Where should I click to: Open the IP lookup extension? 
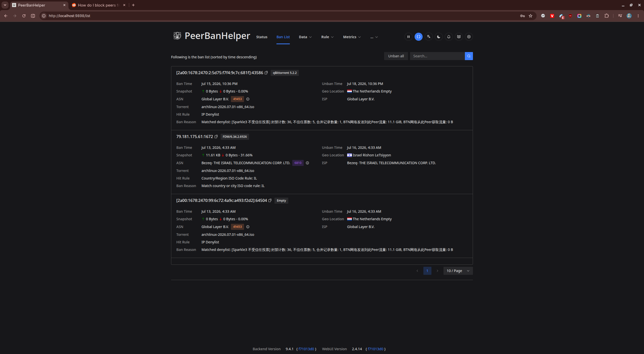(543, 16)
